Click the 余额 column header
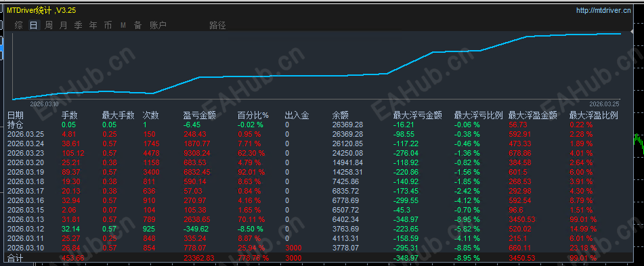Screen dimensions: 644x266 (340, 115)
